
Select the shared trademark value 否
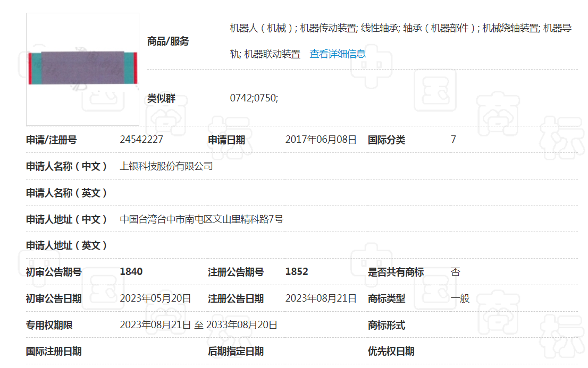(x=455, y=272)
